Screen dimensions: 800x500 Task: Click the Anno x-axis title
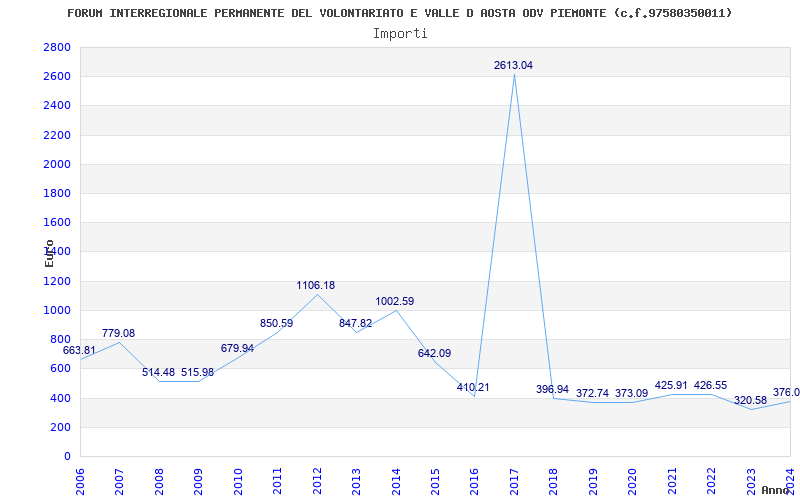pyautogui.click(x=776, y=490)
